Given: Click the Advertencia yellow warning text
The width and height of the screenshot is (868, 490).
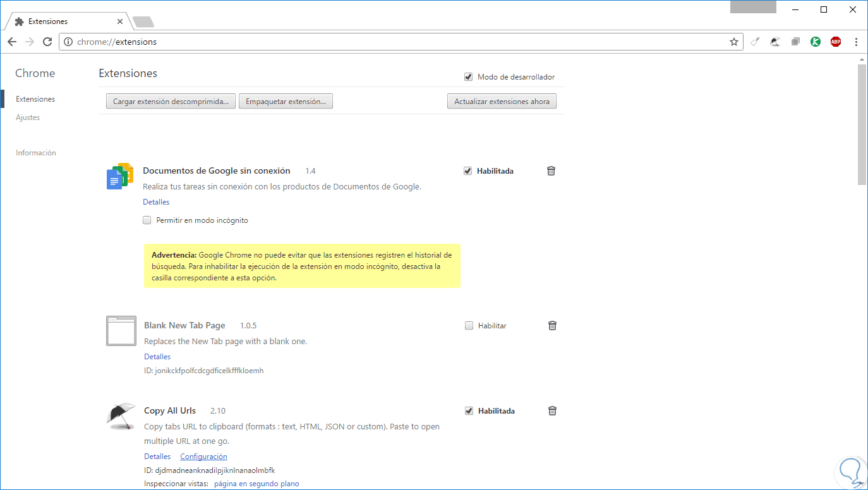Looking at the screenshot, I should pyautogui.click(x=302, y=266).
